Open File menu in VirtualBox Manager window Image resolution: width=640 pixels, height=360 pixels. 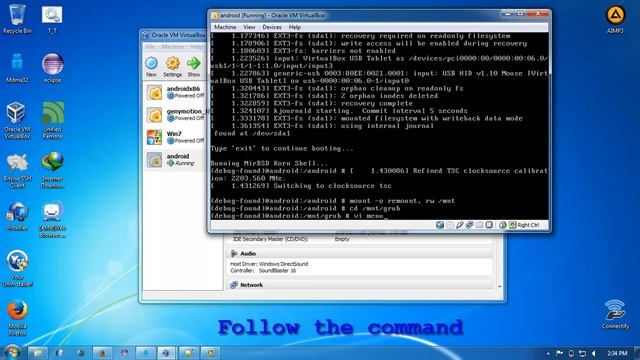tap(150, 47)
